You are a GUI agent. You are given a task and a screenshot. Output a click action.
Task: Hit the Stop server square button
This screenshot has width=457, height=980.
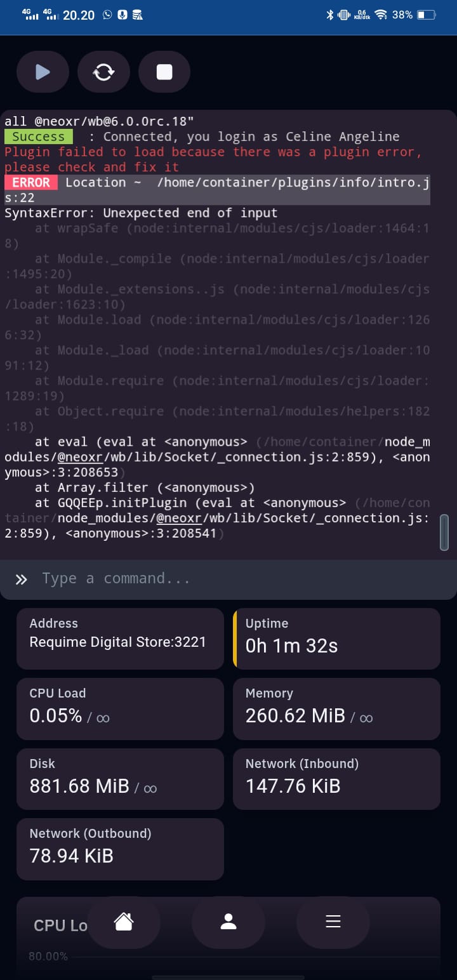tap(164, 72)
